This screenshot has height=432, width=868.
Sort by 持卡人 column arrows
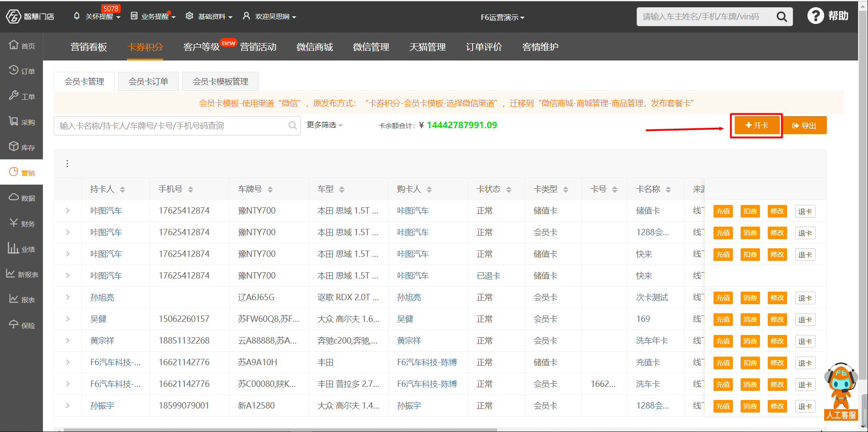(122, 190)
